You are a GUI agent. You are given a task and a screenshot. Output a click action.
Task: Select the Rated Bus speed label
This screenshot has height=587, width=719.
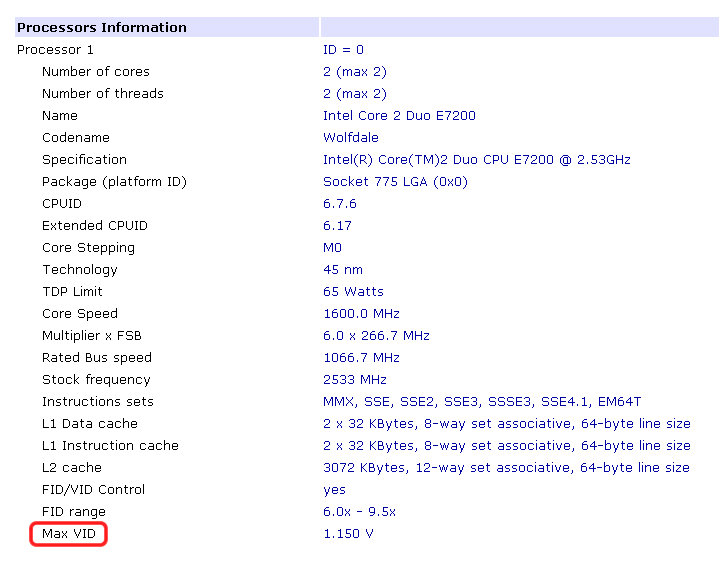point(97,358)
